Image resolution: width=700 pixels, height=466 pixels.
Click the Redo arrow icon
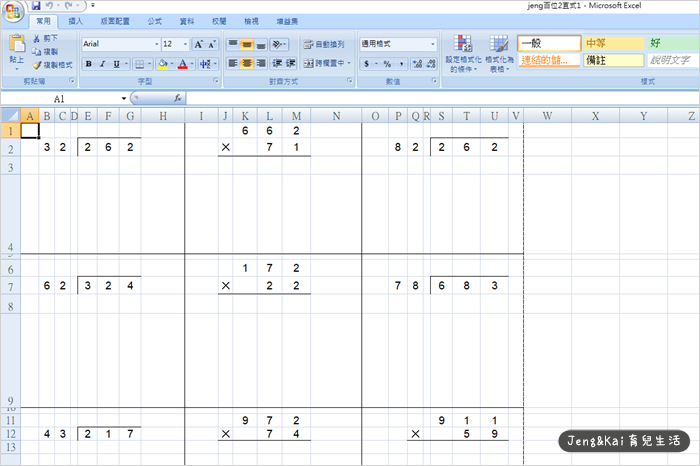click(x=68, y=6)
